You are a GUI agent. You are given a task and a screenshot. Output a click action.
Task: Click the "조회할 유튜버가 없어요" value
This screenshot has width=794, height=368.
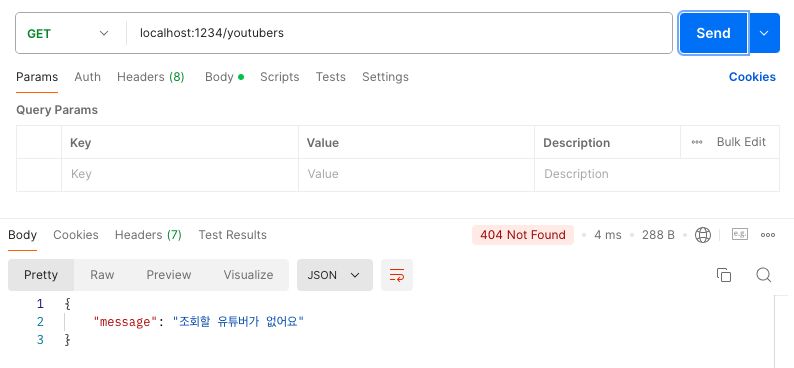[x=239, y=321]
